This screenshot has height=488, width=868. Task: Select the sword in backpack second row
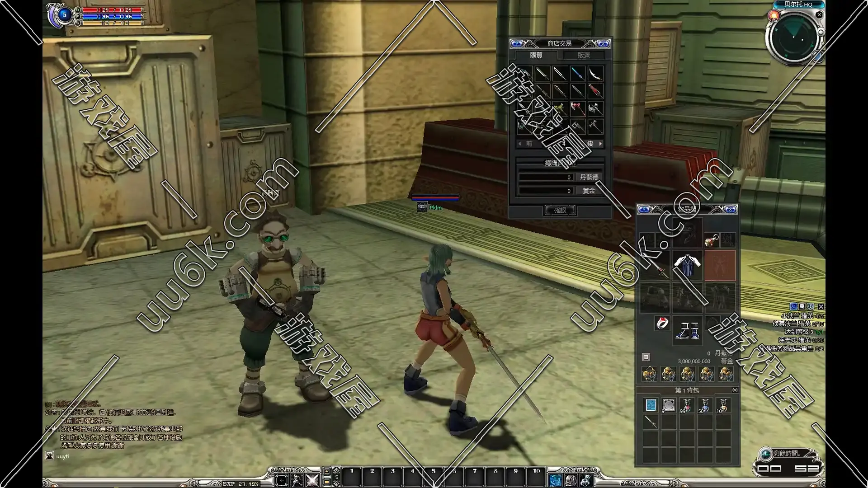(x=651, y=422)
